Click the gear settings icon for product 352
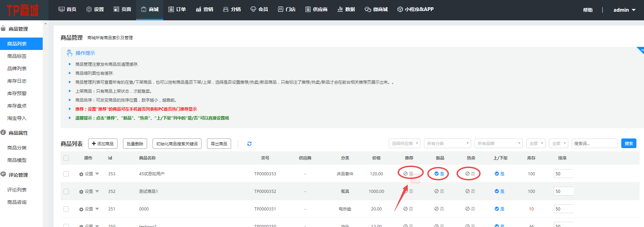Image resolution: width=644 pixels, height=227 pixels. point(81,192)
